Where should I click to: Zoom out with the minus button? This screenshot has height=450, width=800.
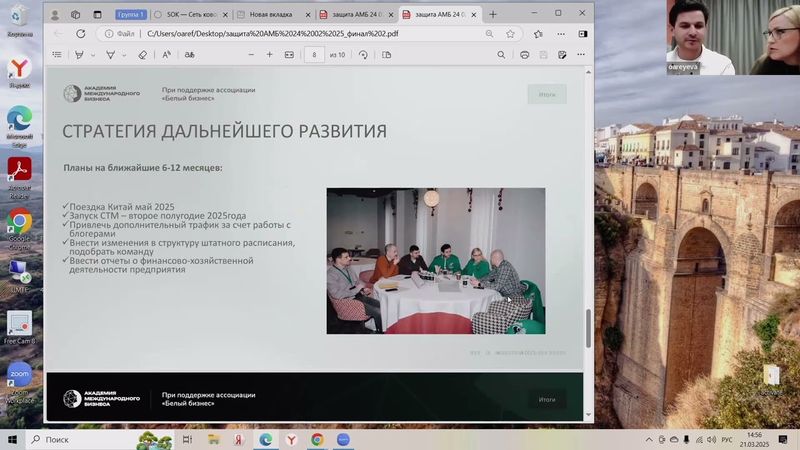(251, 55)
